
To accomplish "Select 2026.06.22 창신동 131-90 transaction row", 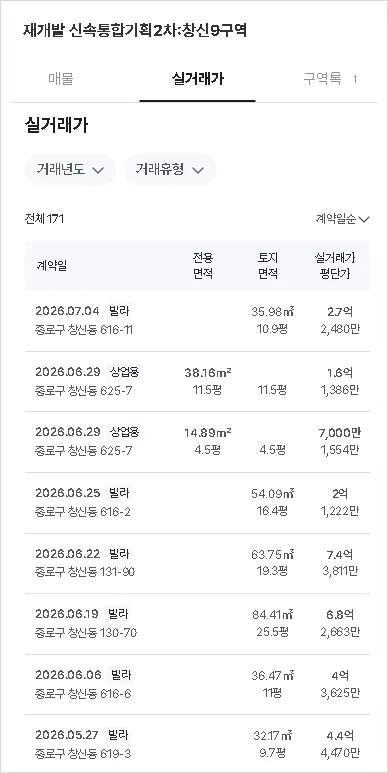I will 197,563.
